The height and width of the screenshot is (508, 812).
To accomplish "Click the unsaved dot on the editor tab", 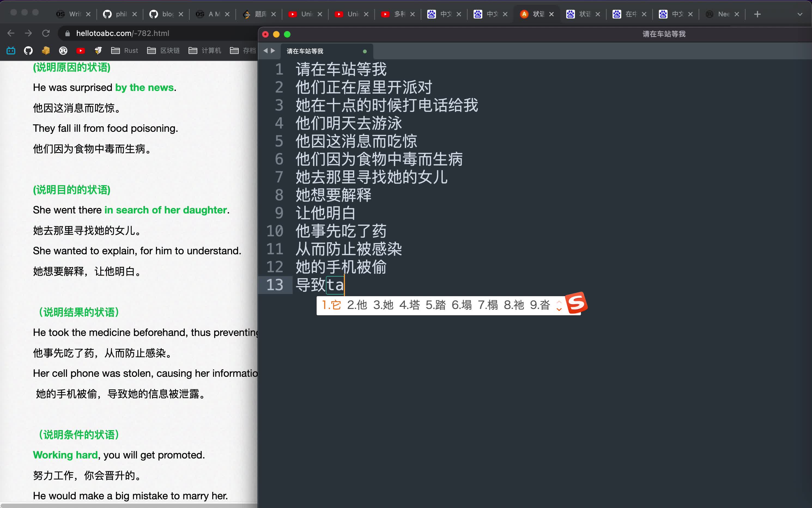I will [365, 51].
